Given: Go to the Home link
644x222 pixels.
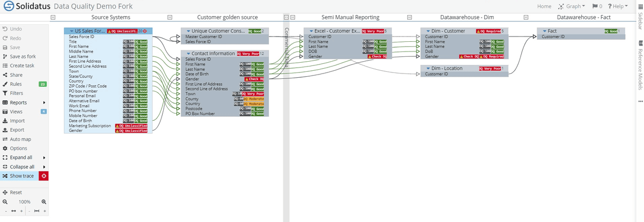Looking at the screenshot, I should tap(544, 6).
